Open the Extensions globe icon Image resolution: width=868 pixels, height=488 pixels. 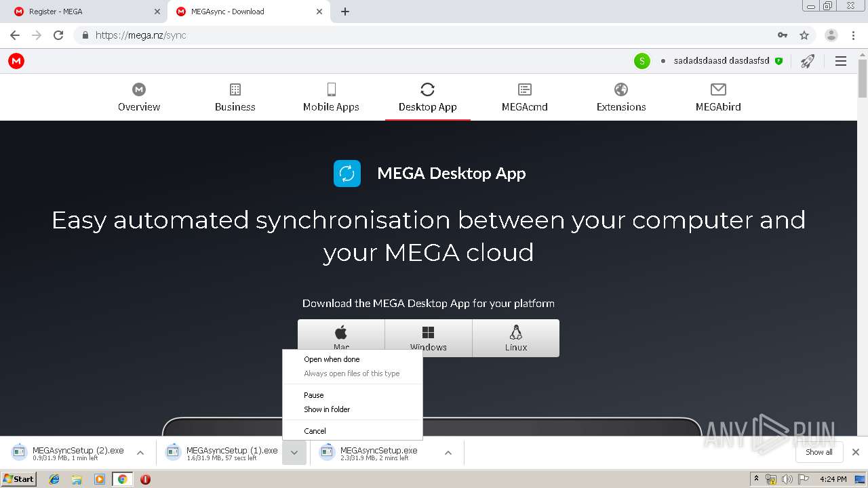pos(621,89)
